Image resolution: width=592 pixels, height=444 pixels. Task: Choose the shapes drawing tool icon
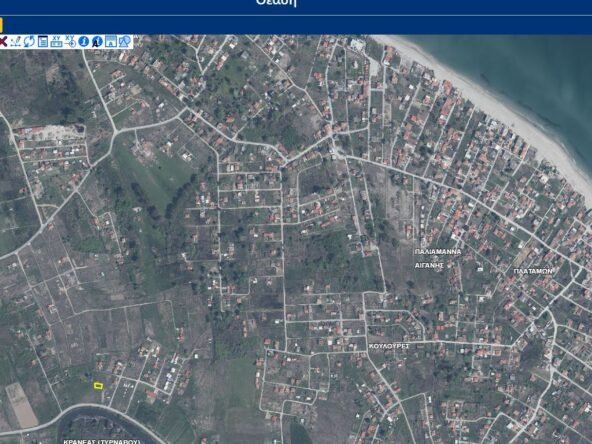coord(125,41)
